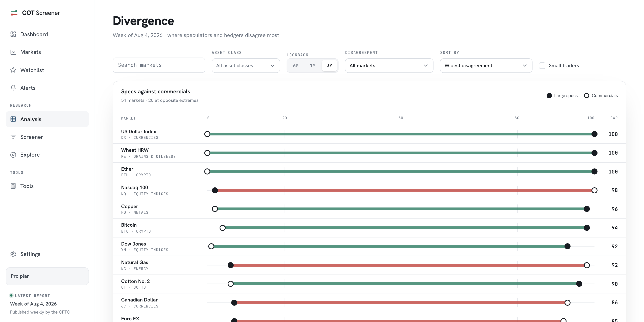Open the US Dollar Index market row

point(369,134)
